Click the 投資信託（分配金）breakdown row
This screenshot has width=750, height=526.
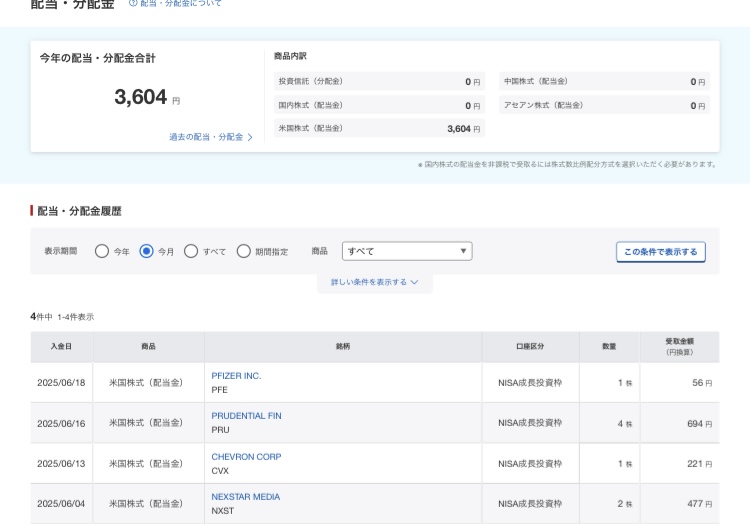(x=379, y=81)
